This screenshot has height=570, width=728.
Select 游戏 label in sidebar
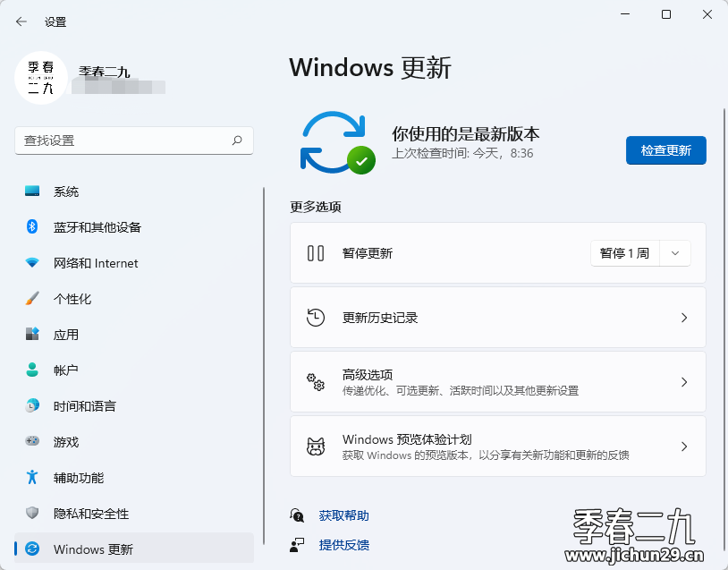pos(66,442)
